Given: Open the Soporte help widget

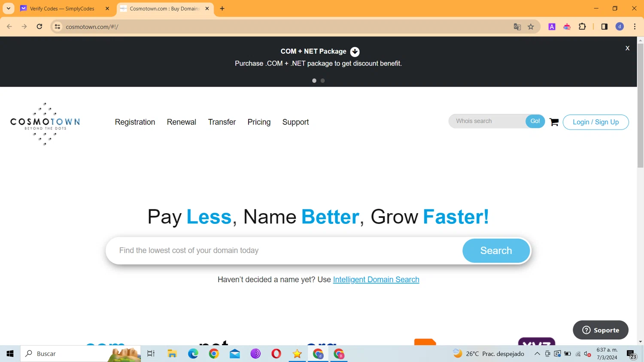Looking at the screenshot, I should pyautogui.click(x=601, y=330).
